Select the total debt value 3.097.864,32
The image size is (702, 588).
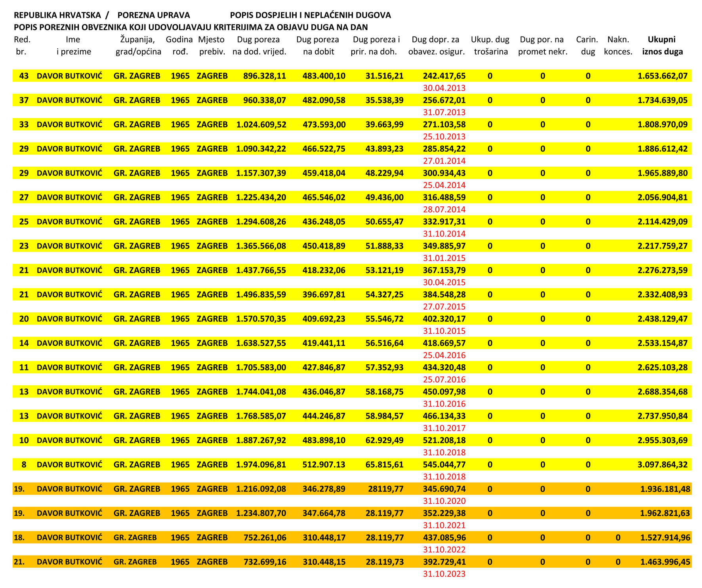click(x=662, y=465)
